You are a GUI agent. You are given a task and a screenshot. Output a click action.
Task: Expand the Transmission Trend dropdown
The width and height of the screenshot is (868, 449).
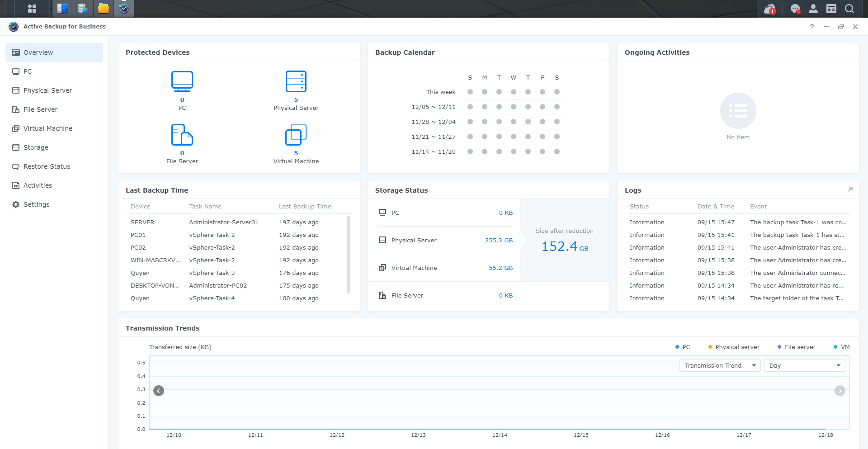pos(720,365)
